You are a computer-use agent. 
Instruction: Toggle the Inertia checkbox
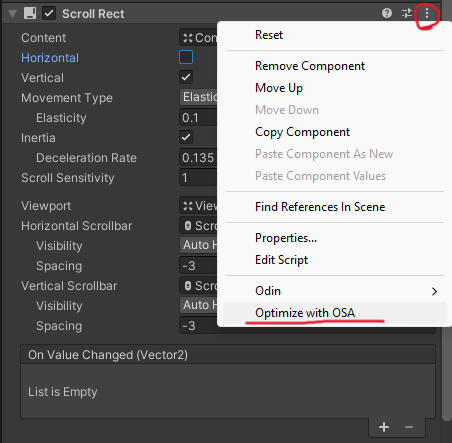click(x=186, y=137)
